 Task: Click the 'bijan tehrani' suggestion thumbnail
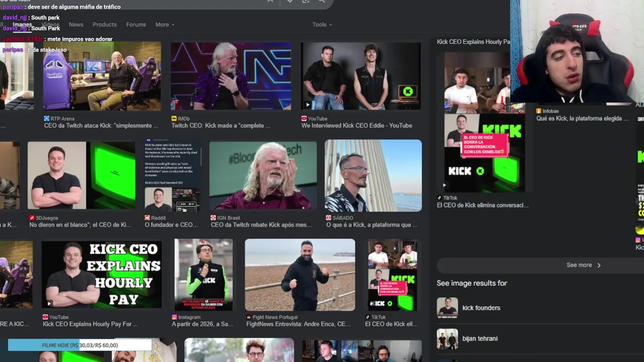click(x=447, y=339)
